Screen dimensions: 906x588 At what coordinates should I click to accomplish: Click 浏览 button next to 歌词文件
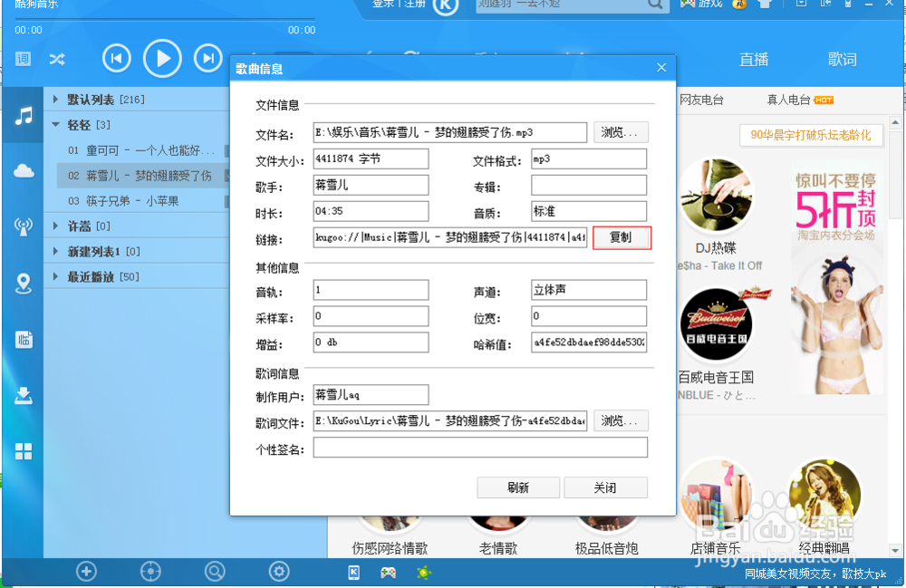click(621, 420)
